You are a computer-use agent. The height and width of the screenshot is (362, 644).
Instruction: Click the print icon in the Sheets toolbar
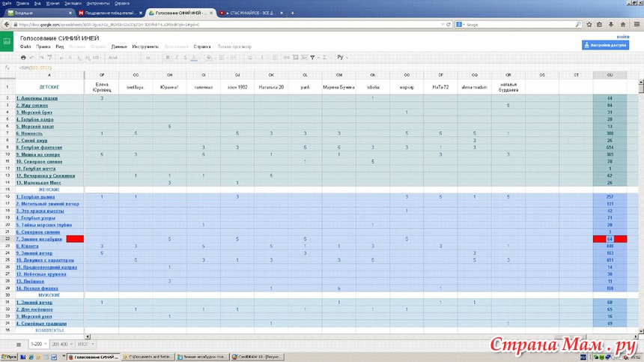pos(23,57)
